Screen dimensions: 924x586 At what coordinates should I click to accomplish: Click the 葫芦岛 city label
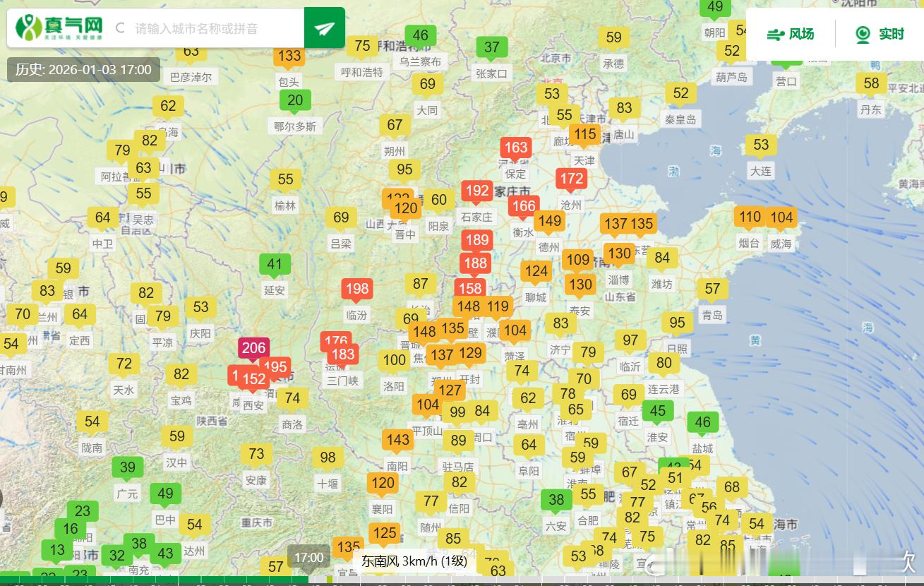[731, 77]
